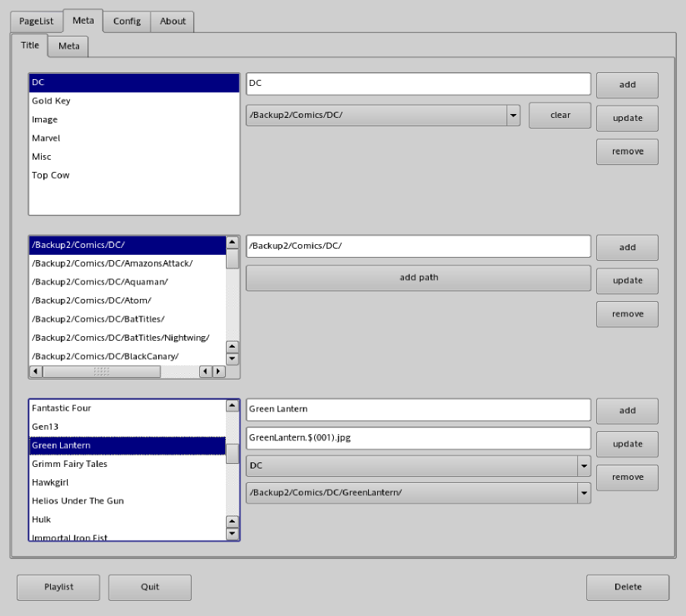Click add button in title section
Screen dimensions: 686x616
point(627,411)
